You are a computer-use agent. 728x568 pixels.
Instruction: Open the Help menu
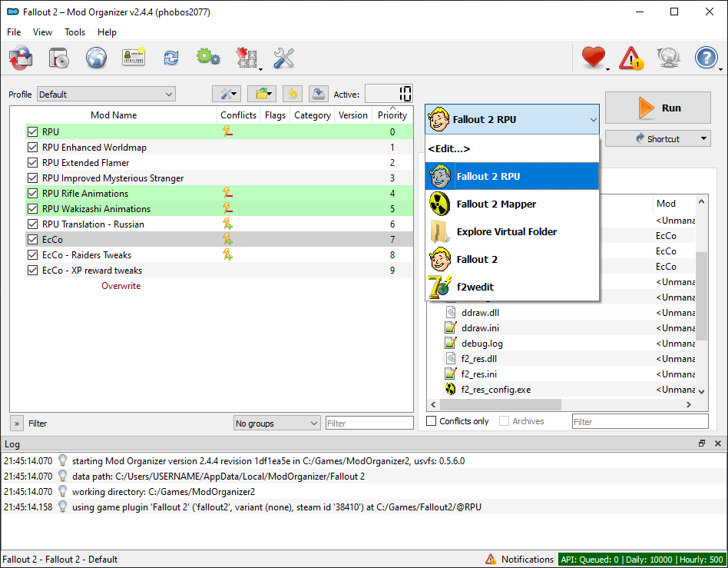(107, 32)
